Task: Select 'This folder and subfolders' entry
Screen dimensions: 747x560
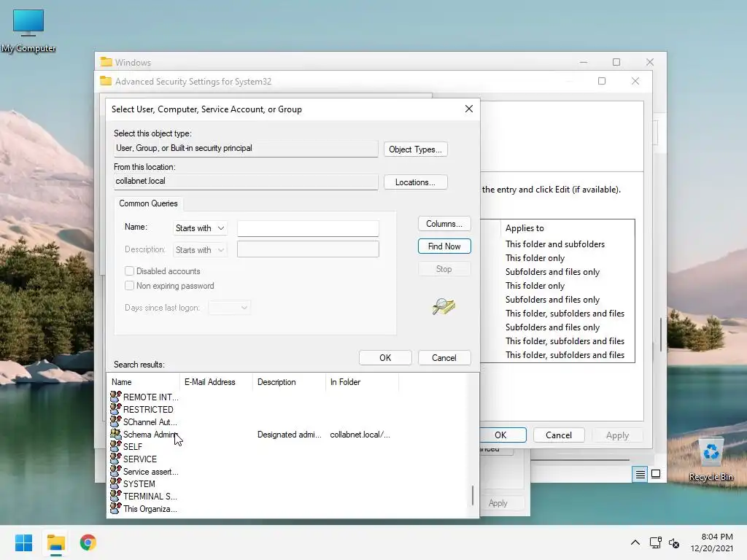Action: pyautogui.click(x=555, y=244)
